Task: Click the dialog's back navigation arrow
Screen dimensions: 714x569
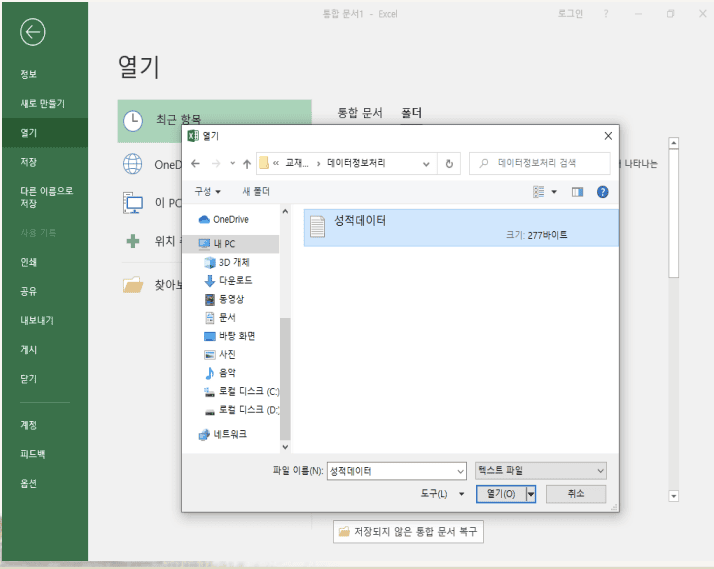Action: [196, 163]
